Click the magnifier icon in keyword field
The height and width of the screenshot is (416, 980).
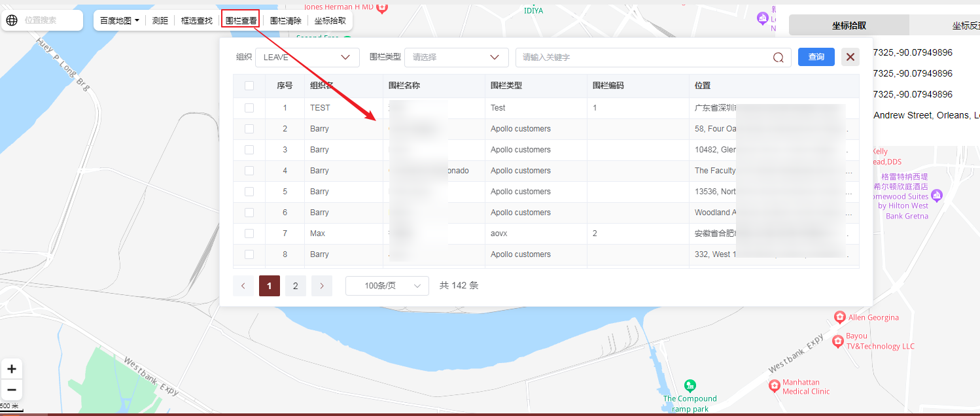point(778,58)
